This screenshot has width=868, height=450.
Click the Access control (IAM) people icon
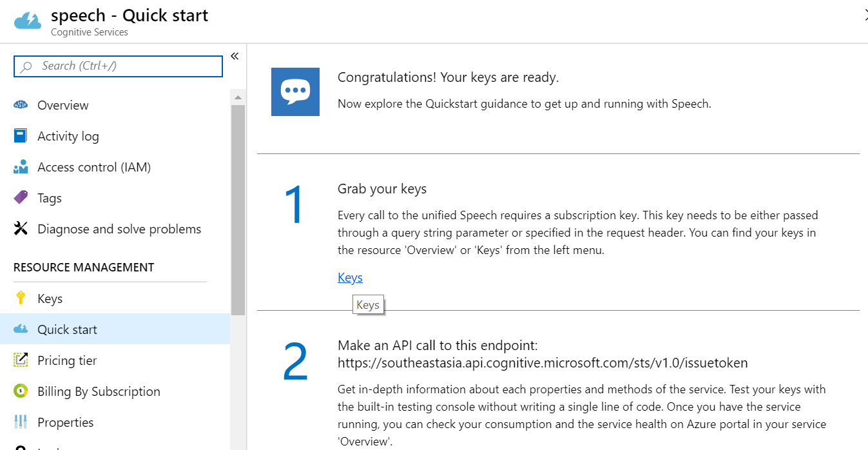point(21,167)
